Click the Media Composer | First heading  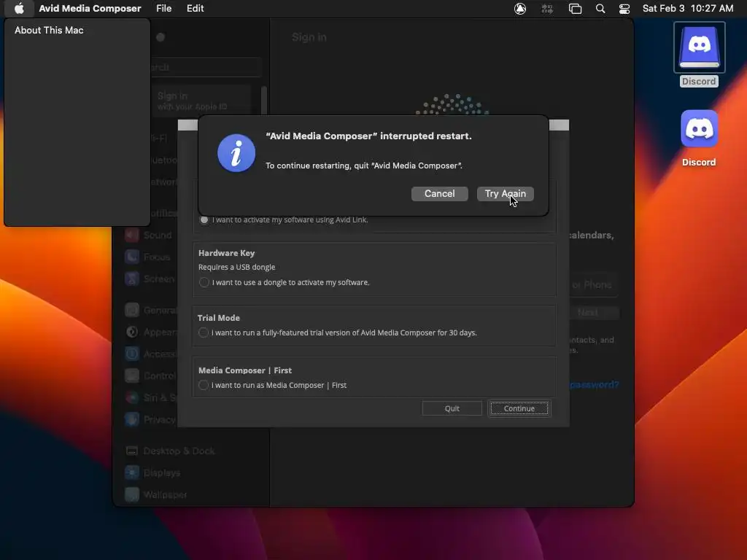coord(245,370)
